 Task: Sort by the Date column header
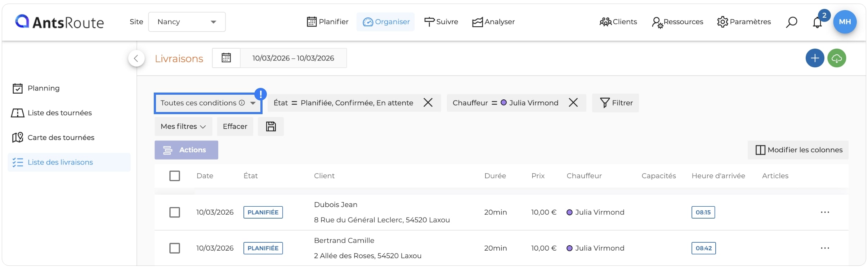click(x=205, y=176)
